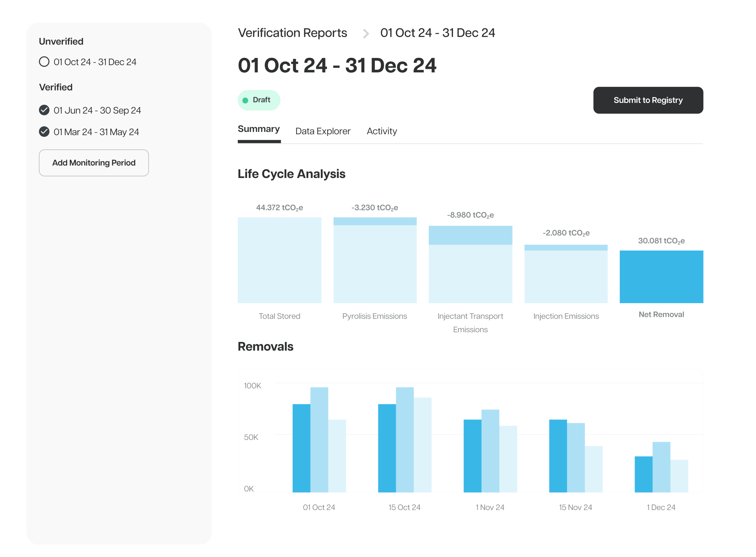Screen dimensions: 756x557
Task: Click the checkmark icon for 01 Mar 24 - 31 May 24
Action: pyautogui.click(x=44, y=132)
